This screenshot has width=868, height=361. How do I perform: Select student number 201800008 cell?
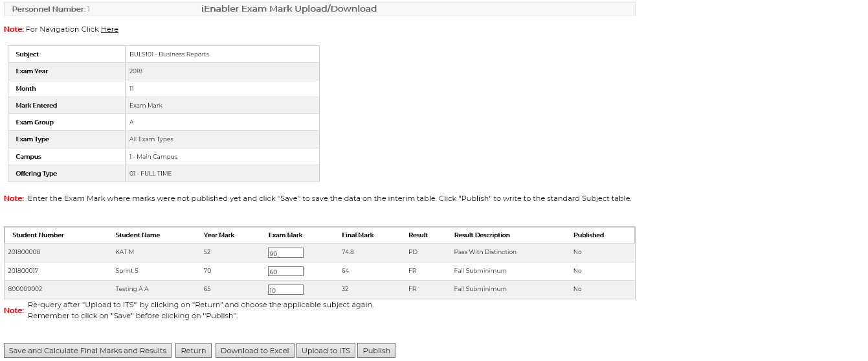pyautogui.click(x=24, y=252)
